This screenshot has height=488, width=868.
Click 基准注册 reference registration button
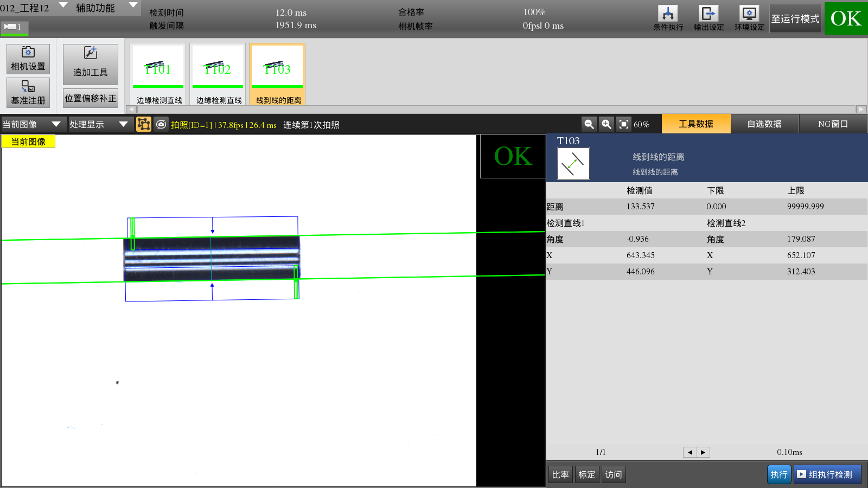coord(28,92)
